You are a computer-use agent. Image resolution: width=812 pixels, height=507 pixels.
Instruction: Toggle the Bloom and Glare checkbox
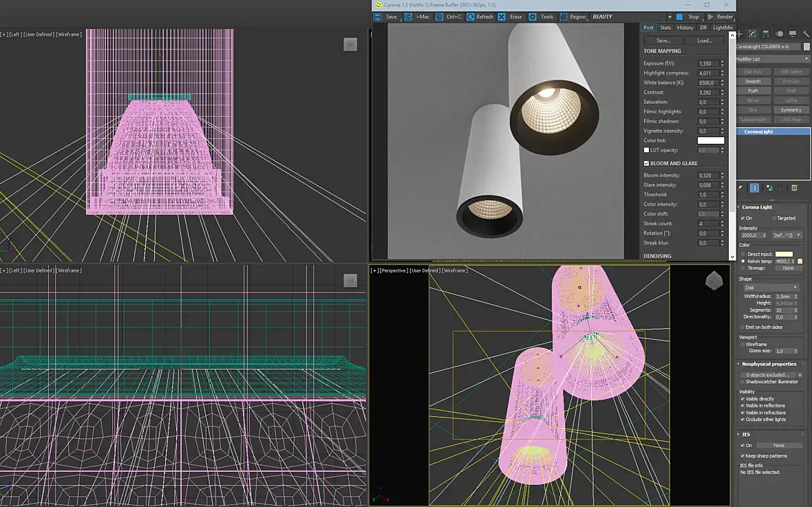[x=646, y=164]
